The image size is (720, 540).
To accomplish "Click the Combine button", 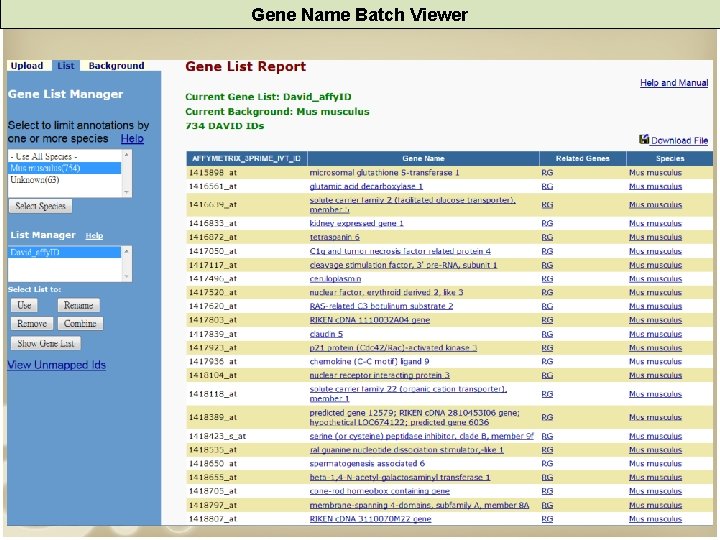I will coord(80,324).
